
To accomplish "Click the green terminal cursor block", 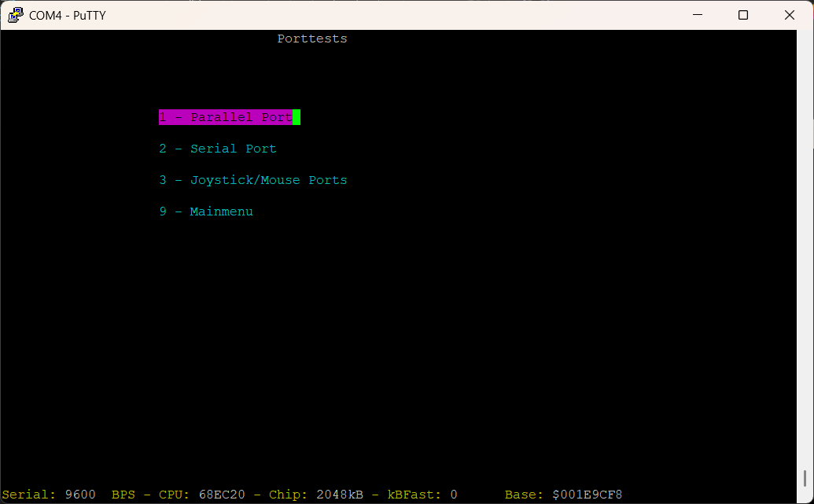I will (x=297, y=117).
